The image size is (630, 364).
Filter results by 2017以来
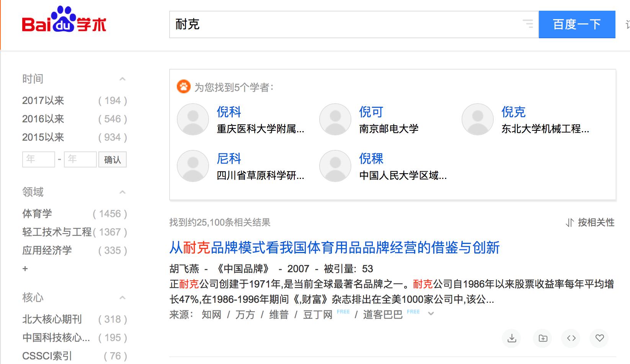42,100
